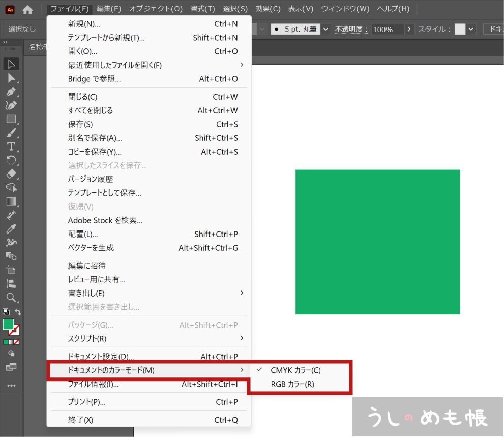Click the opacity 100% input field
The width and height of the screenshot is (504, 437).
[x=387, y=30]
